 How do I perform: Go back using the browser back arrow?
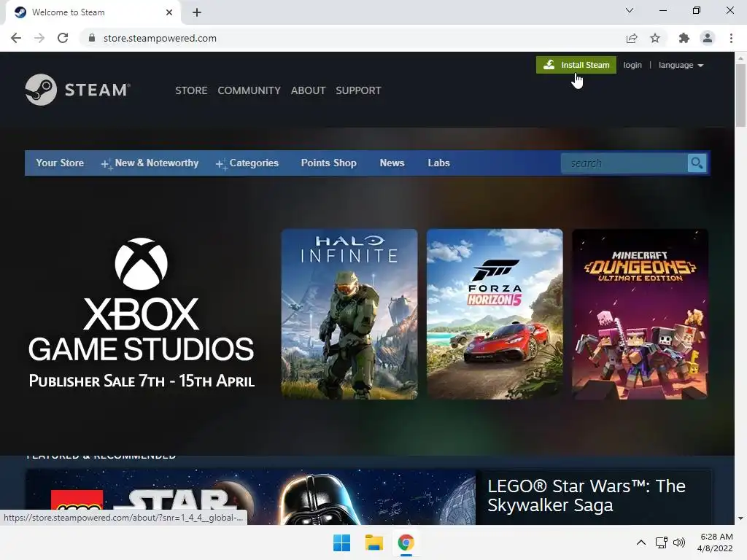click(16, 38)
